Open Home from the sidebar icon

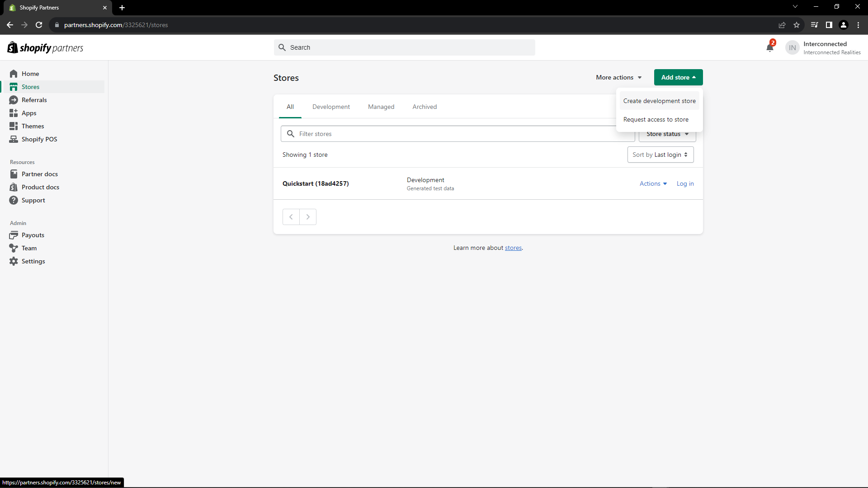[14, 74]
